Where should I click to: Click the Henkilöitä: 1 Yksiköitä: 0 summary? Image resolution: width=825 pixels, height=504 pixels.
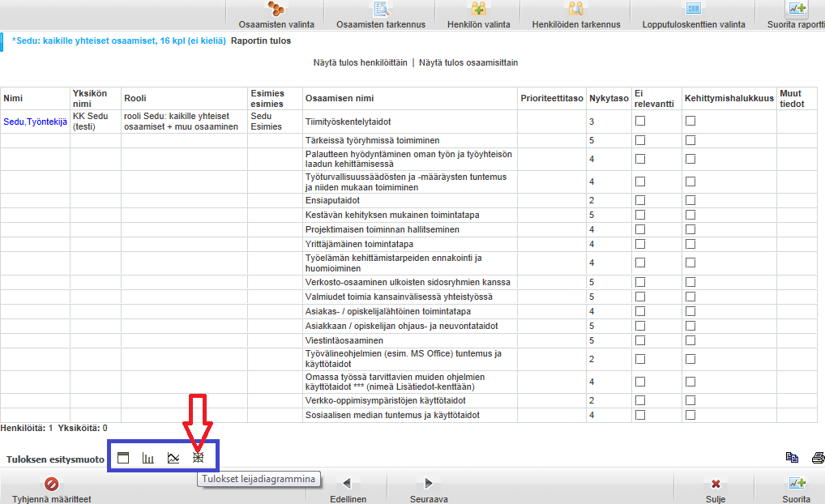(53, 429)
